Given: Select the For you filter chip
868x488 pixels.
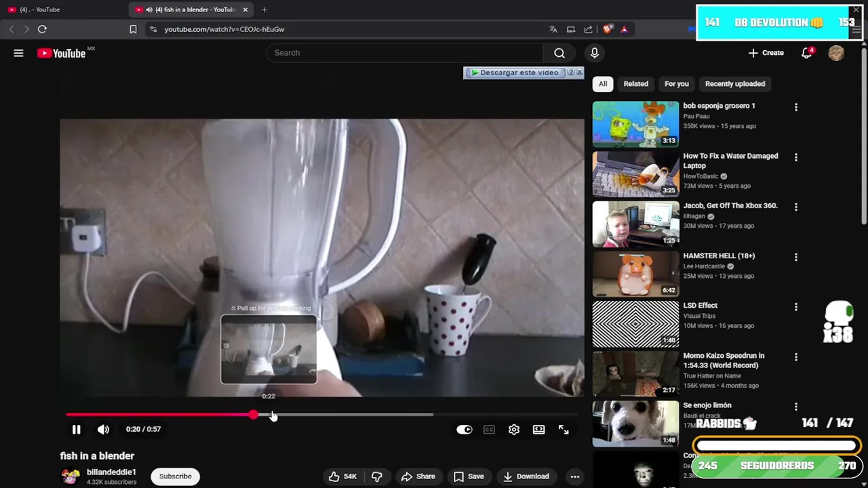Looking at the screenshot, I should point(676,84).
